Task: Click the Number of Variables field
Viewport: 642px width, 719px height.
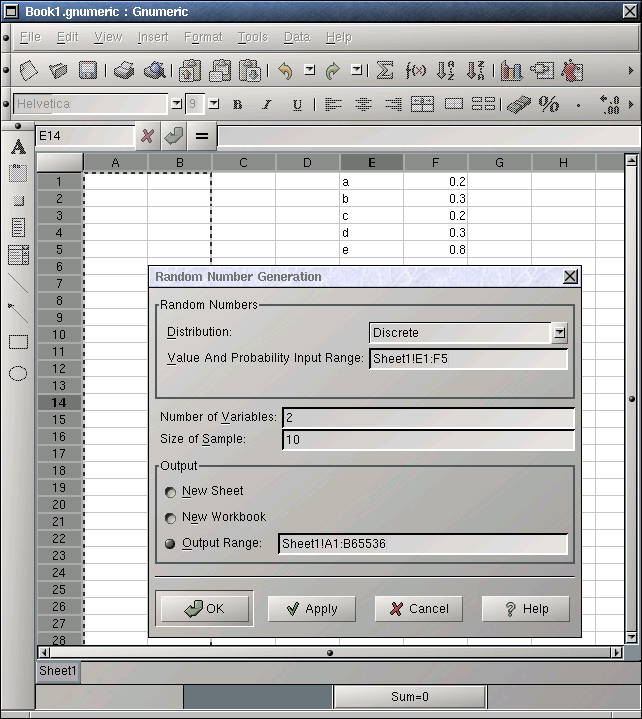Action: (x=428, y=417)
